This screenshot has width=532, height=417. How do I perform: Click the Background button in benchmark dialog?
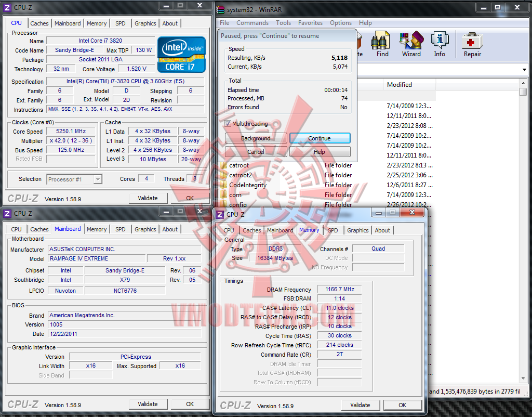click(256, 138)
